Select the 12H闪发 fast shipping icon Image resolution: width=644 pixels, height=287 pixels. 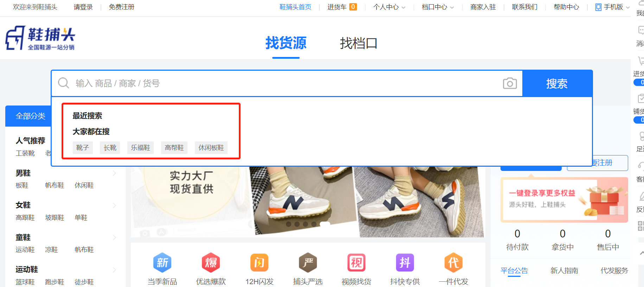(x=259, y=263)
